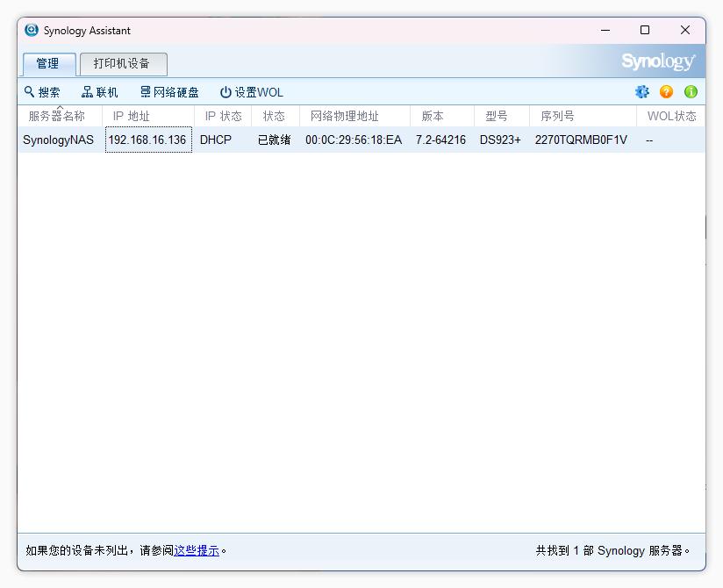Sort by the IP 地址 column header

coord(148,116)
